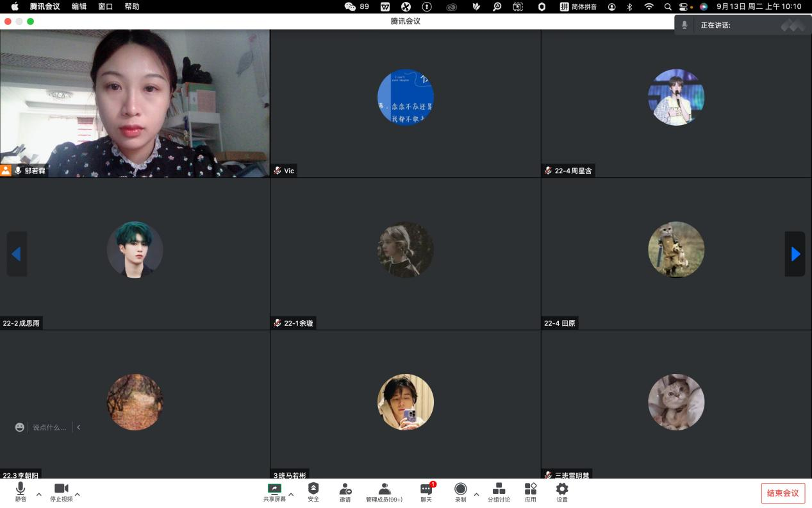The height and width of the screenshot is (508, 812).
Task: Open the 安全 (Security) shield icon
Action: (x=313, y=489)
